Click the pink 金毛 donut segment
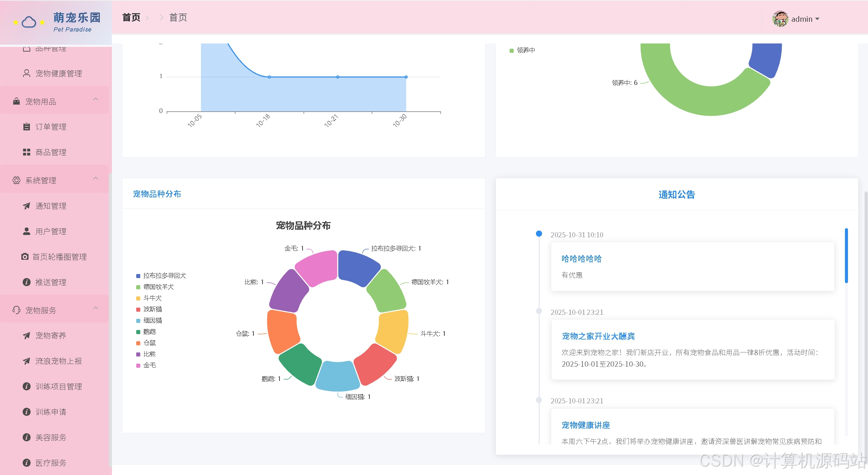The image size is (868, 475). point(318,267)
